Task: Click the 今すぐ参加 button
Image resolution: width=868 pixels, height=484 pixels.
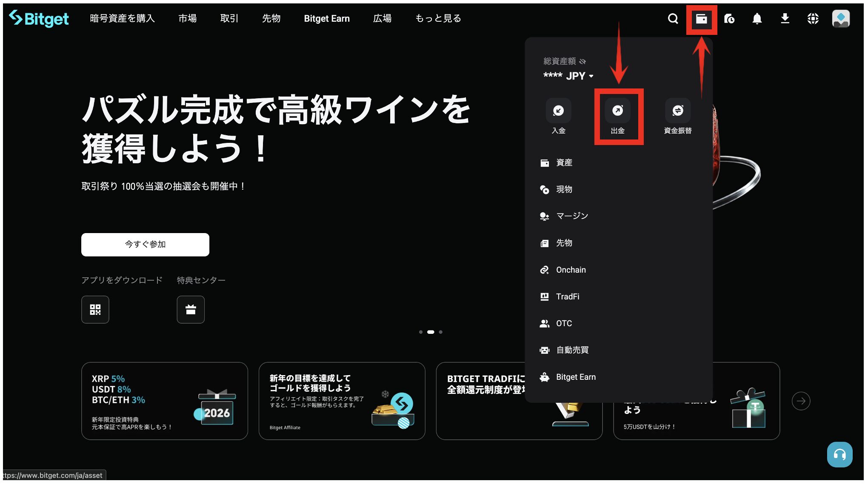Action: (x=145, y=245)
